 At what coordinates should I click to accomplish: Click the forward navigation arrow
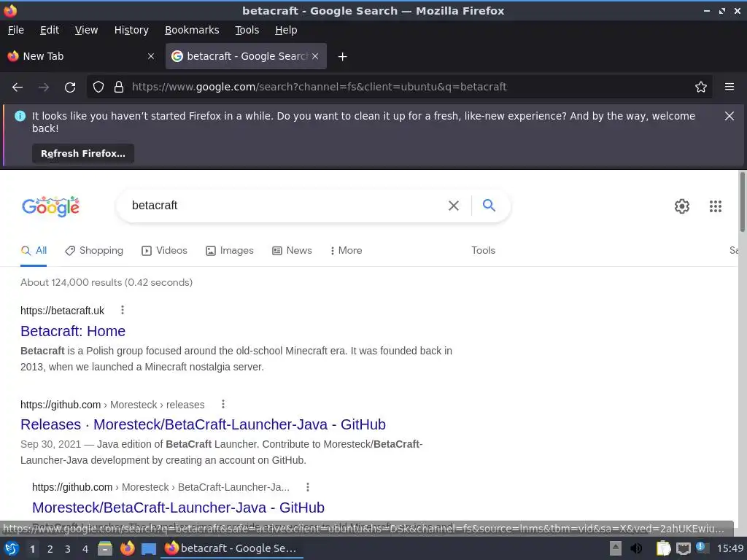pyautogui.click(x=44, y=87)
